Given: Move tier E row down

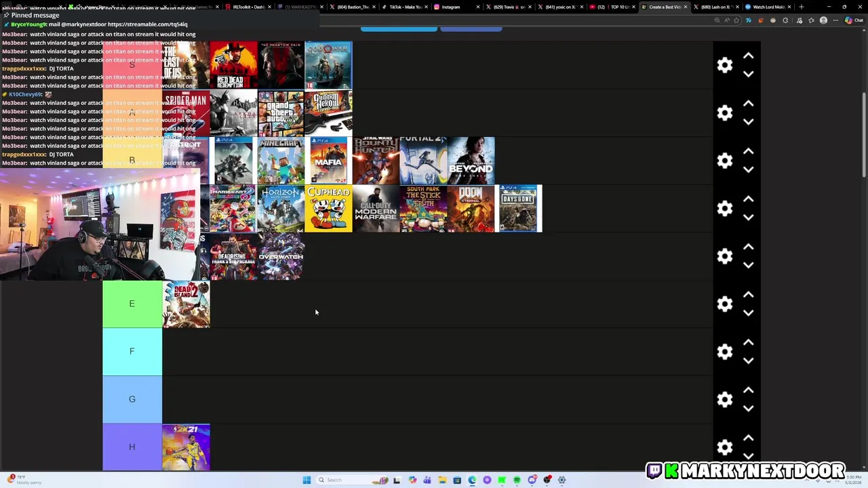Looking at the screenshot, I should [748, 313].
